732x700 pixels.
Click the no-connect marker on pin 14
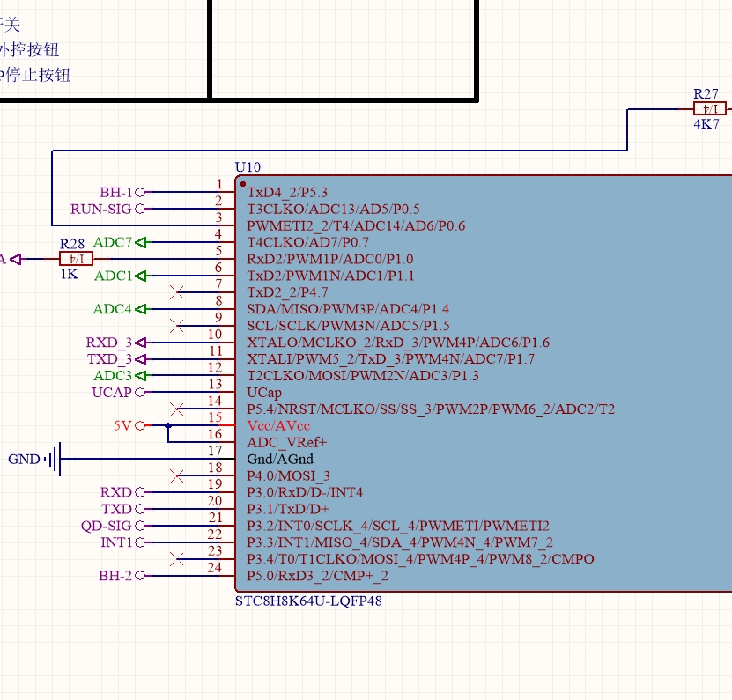pos(177,409)
